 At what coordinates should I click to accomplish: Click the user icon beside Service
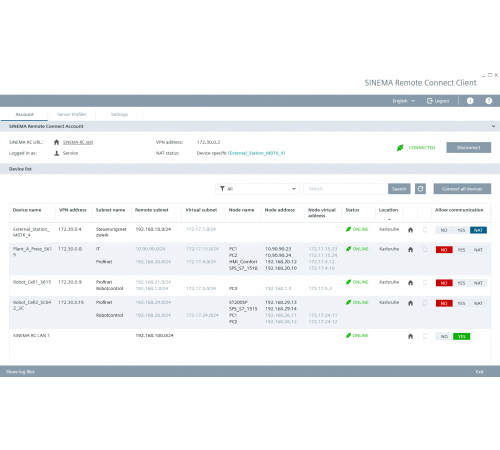tap(57, 153)
